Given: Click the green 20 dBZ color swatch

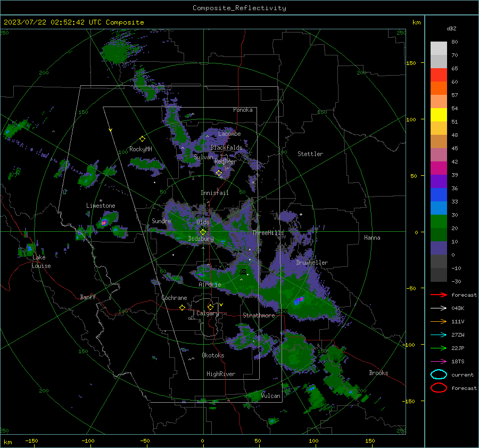Looking at the screenshot, I should pos(439,221).
